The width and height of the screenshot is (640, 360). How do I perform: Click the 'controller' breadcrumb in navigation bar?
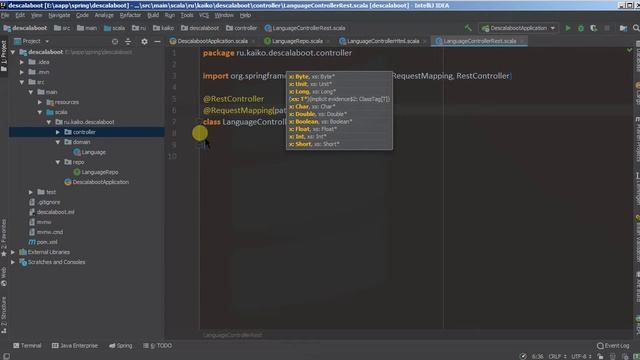(242, 28)
